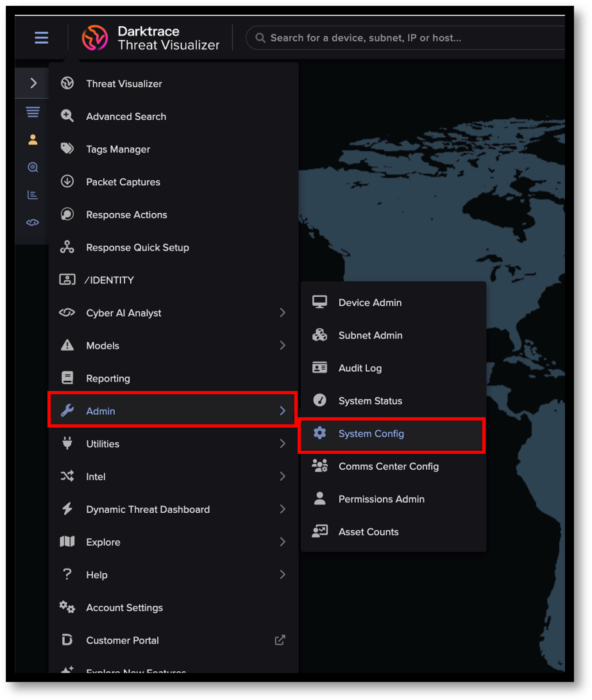Viewport: 592px width, 700px height.
Task: Click Customer Portal external link icon
Action: point(280,640)
